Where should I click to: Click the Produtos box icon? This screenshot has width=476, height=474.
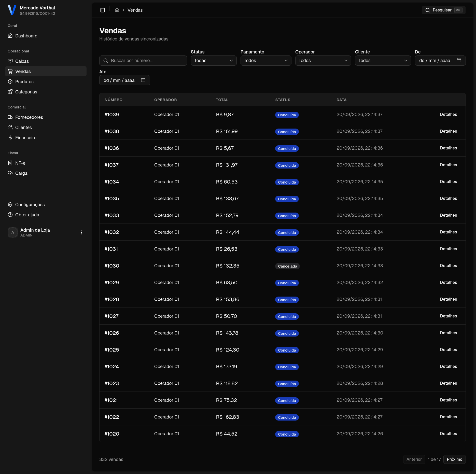[10, 81]
